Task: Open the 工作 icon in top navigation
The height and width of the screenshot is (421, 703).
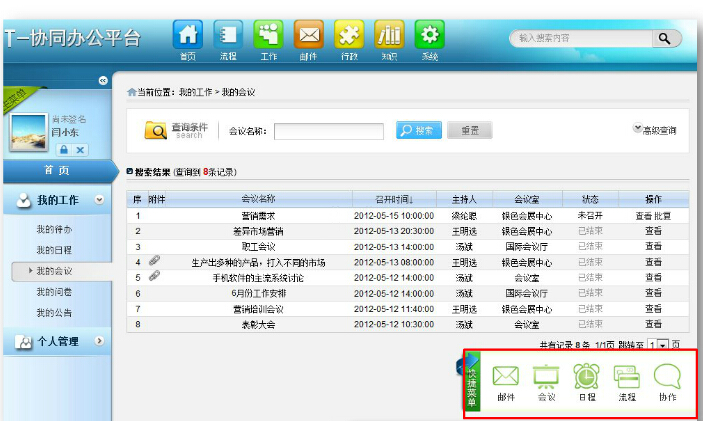Action: tap(269, 35)
